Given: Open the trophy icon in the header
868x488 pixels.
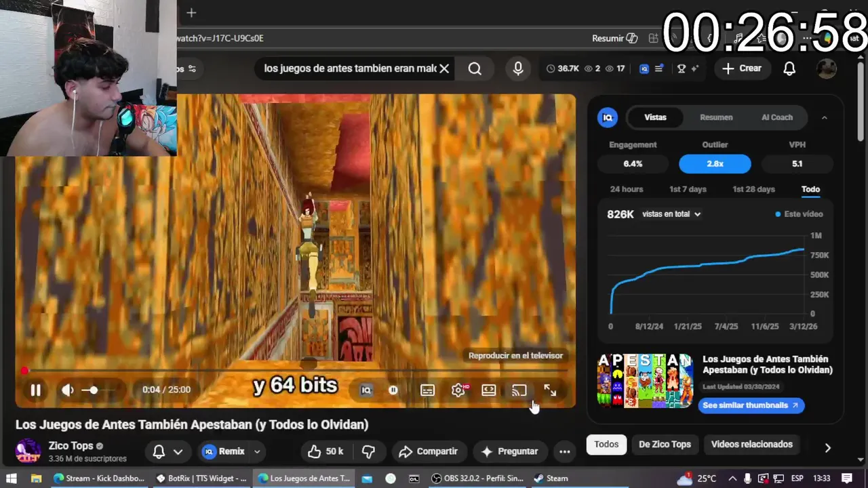Looking at the screenshot, I should tap(682, 68).
